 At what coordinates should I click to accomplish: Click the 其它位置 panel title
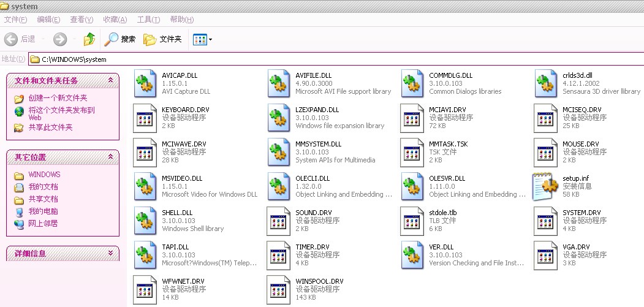coord(31,157)
